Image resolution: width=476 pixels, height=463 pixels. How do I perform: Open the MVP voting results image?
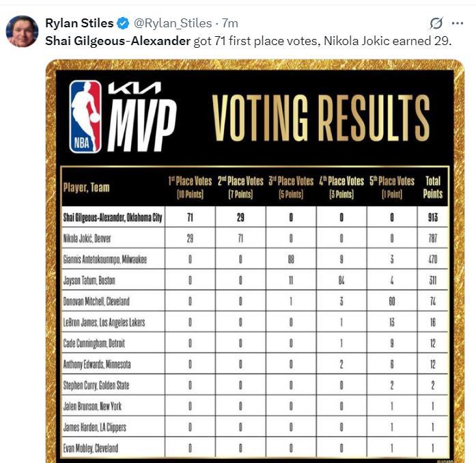pos(255,261)
